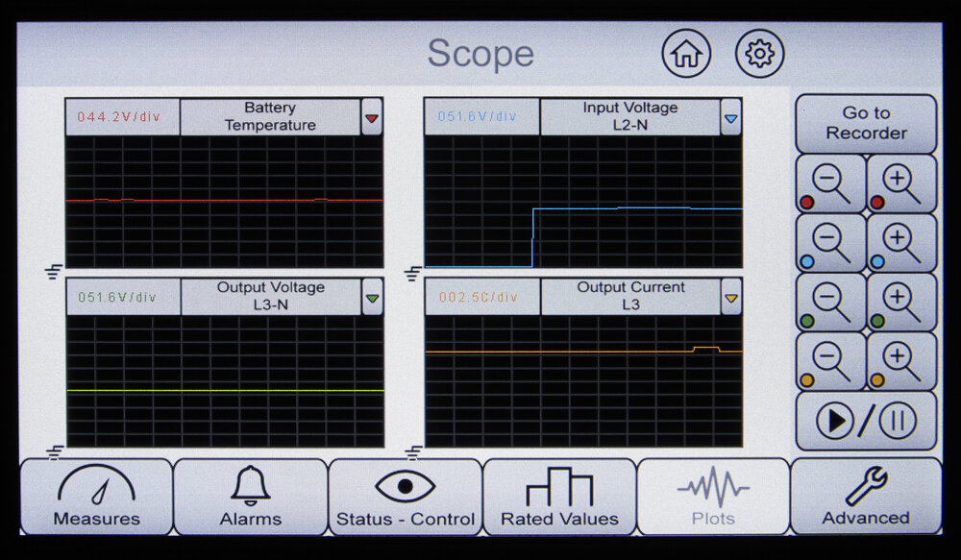
Task: Toggle scope play/pause
Action: [866, 421]
